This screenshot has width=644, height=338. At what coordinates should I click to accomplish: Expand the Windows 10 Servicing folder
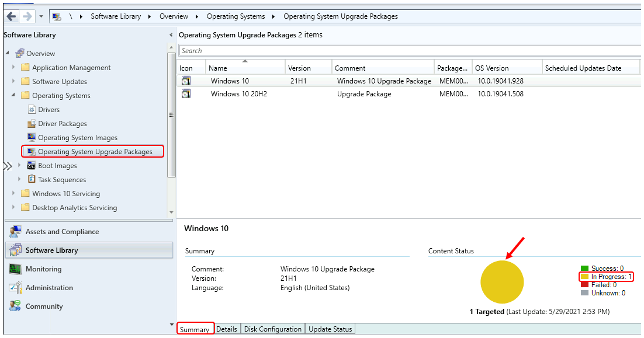13,193
